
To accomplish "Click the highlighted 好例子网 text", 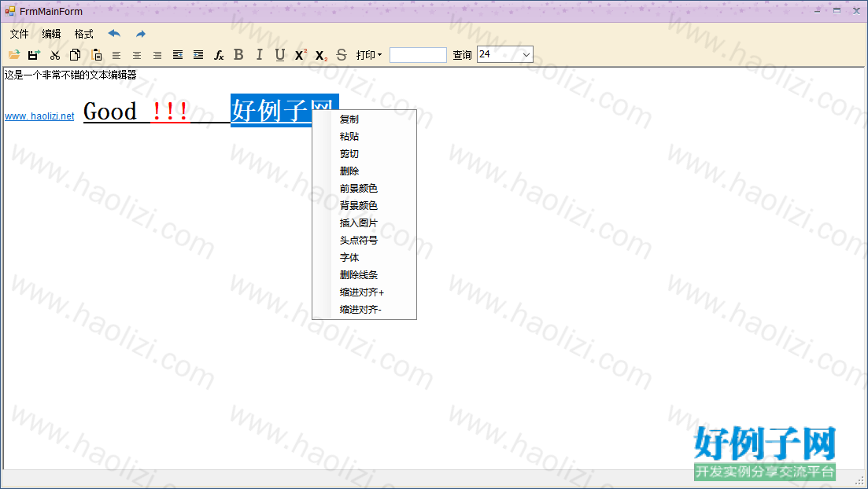I will pos(271,110).
